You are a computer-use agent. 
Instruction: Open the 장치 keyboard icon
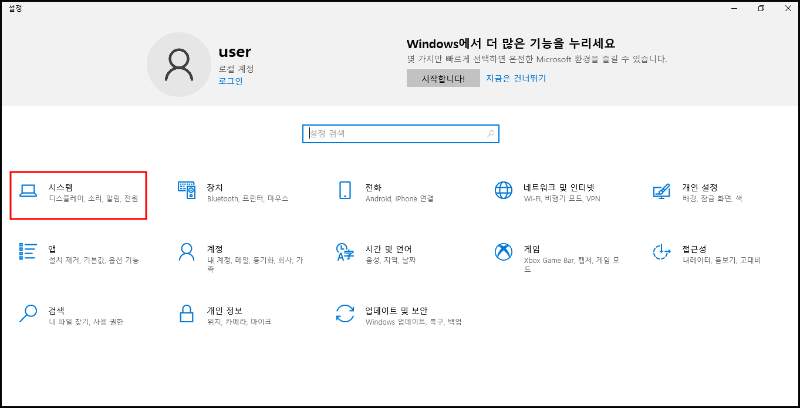click(x=187, y=190)
